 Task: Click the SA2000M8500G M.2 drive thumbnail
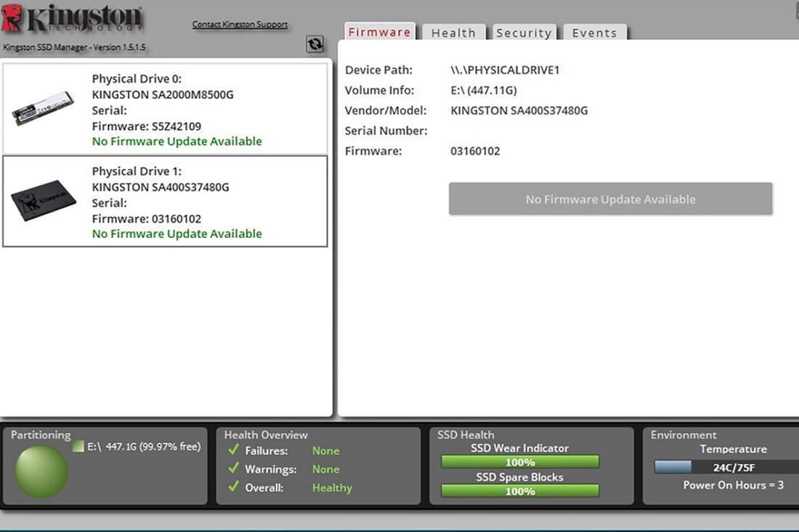44,110
